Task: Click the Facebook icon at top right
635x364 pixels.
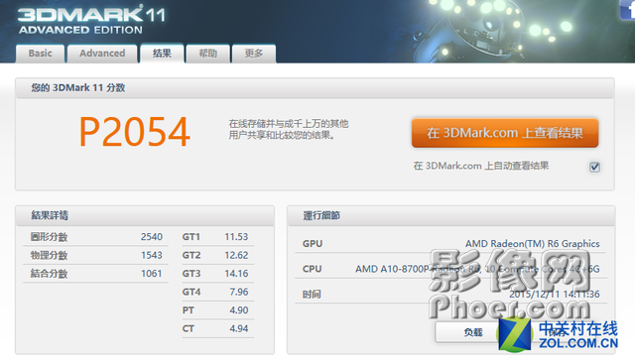Action: (x=628, y=9)
